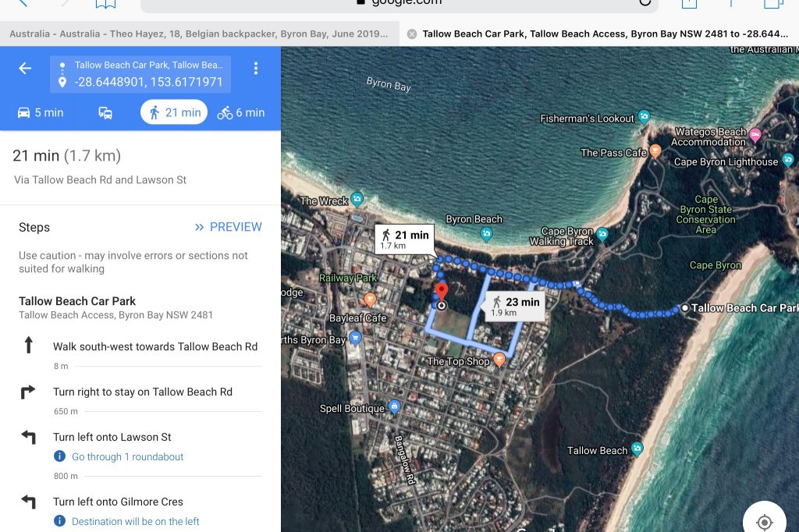Expand Go through 1 roundabout details
This screenshot has width=799, height=532.
pos(127,456)
